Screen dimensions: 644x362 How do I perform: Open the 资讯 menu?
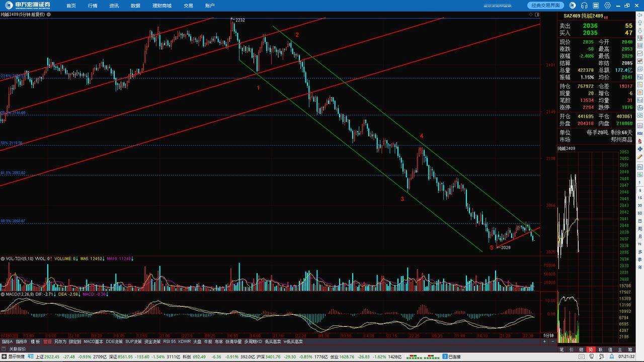coord(114,6)
